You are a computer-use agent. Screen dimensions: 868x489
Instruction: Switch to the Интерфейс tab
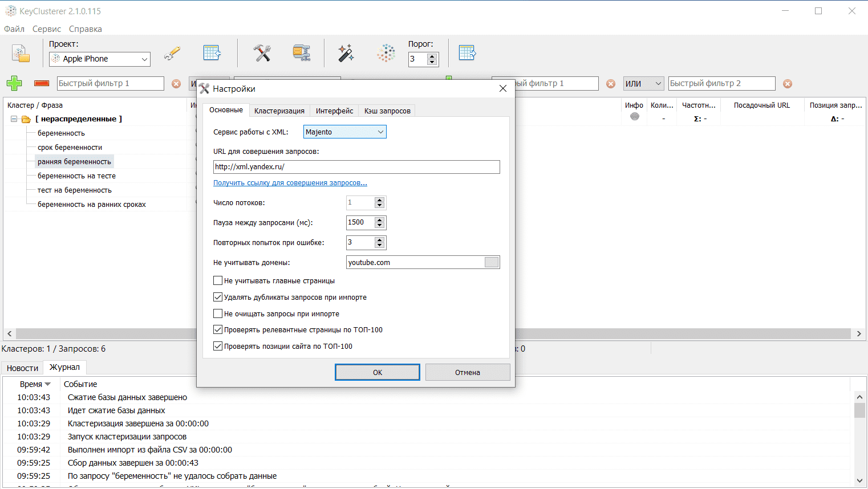coord(335,111)
